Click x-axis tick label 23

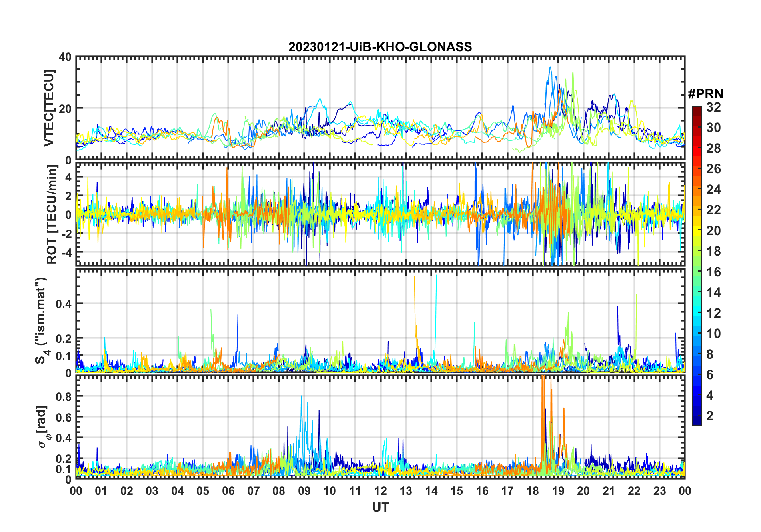(x=660, y=491)
